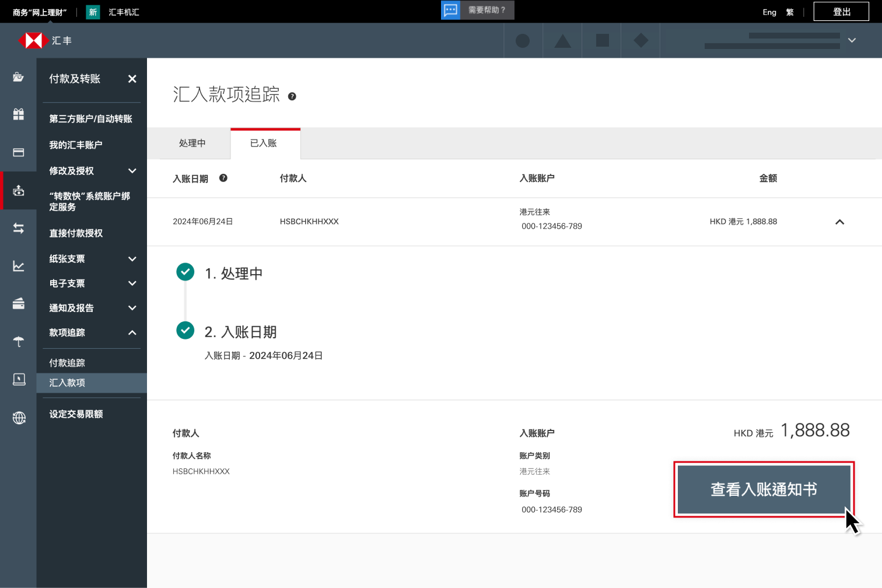This screenshot has width=882, height=588.
Task: Collapse the HSBCHKHHXXX transaction row details
Action: [x=839, y=222]
